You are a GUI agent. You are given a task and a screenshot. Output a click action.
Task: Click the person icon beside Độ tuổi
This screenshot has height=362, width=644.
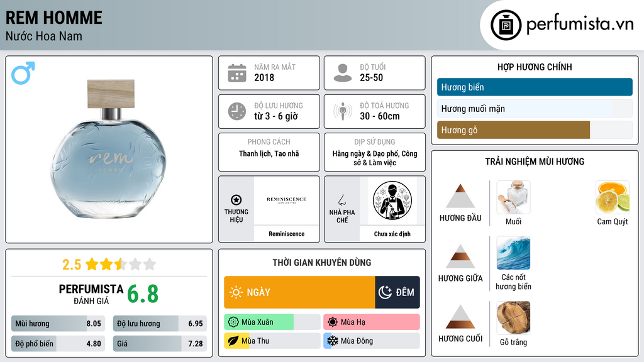tap(343, 73)
